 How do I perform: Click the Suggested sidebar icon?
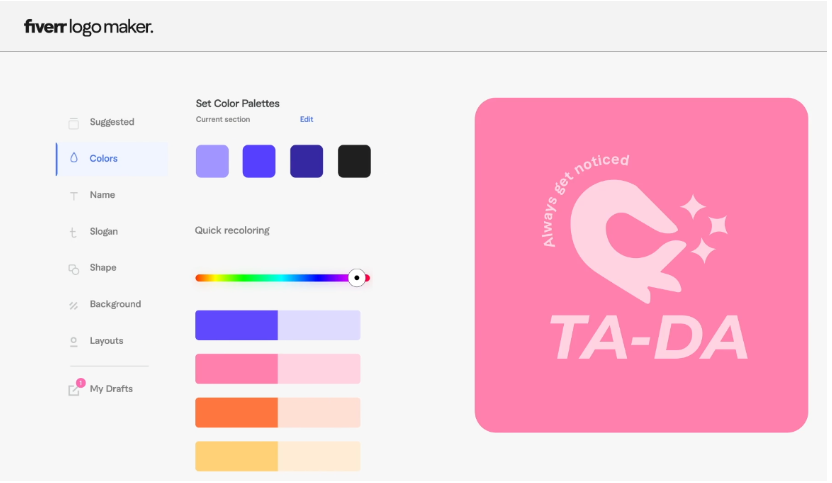pos(74,123)
